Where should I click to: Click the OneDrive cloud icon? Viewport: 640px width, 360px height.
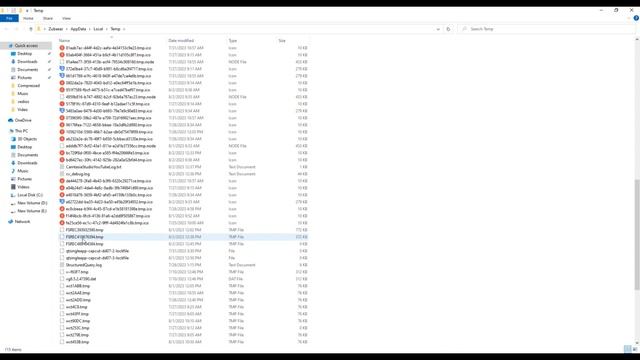click(x=11, y=120)
